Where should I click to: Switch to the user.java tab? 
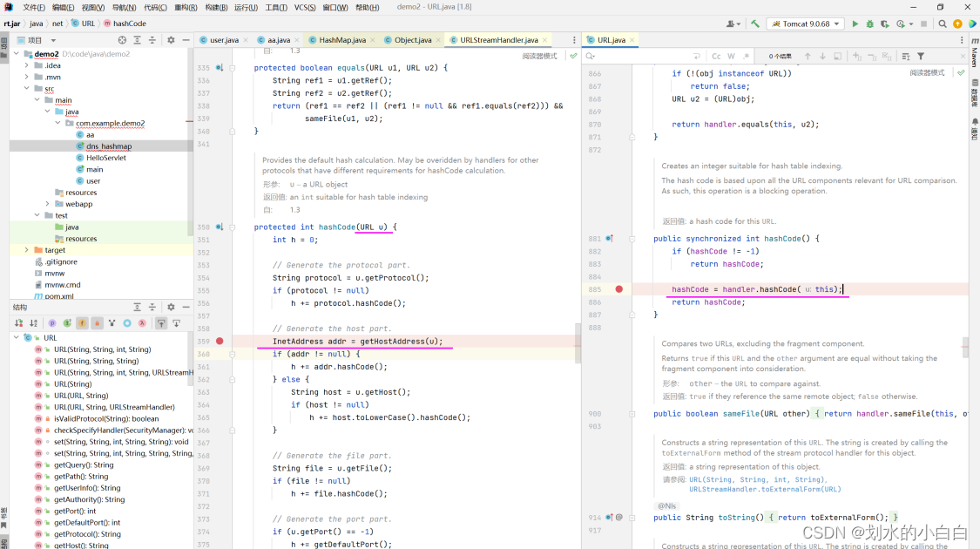pyautogui.click(x=224, y=40)
